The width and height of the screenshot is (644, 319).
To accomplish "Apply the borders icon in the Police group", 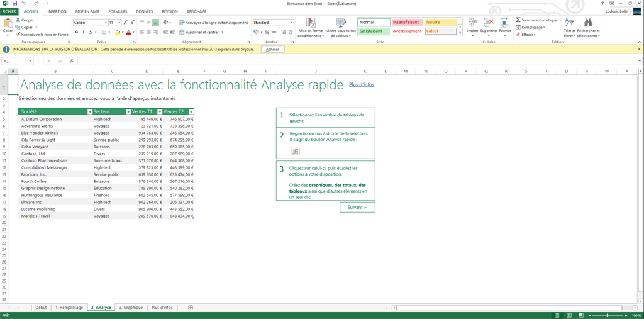I will point(104,32).
